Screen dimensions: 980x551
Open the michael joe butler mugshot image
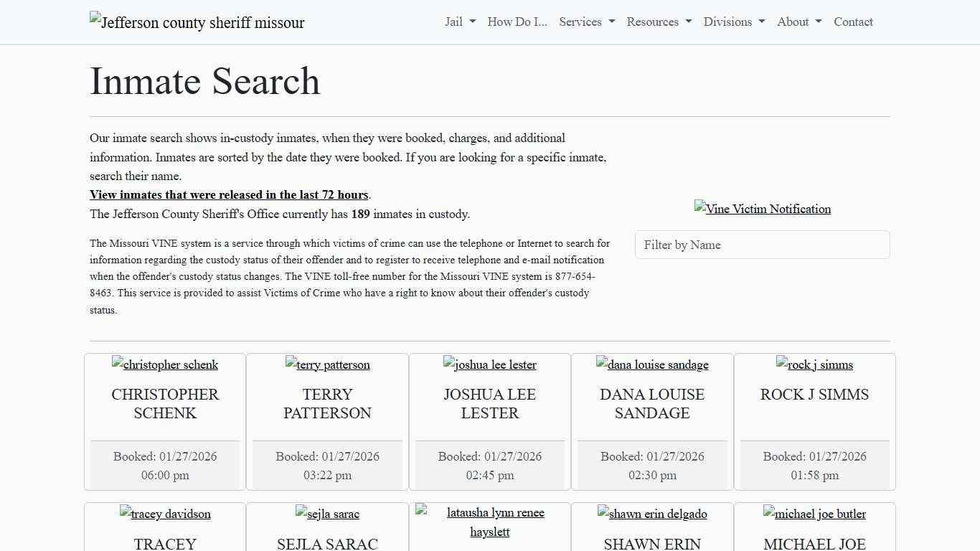pyautogui.click(x=814, y=514)
